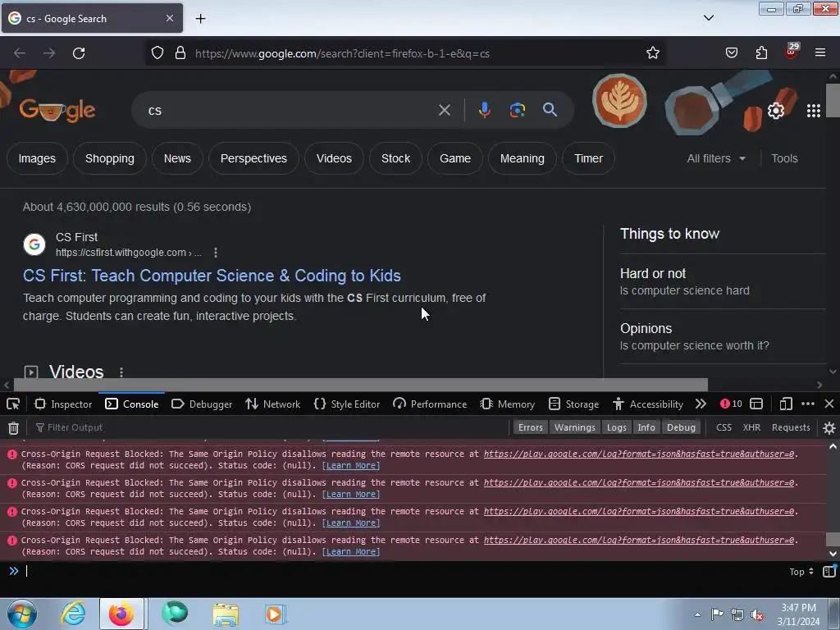The width and height of the screenshot is (840, 630).
Task: Open Tools under search filters
Action: coord(784,158)
